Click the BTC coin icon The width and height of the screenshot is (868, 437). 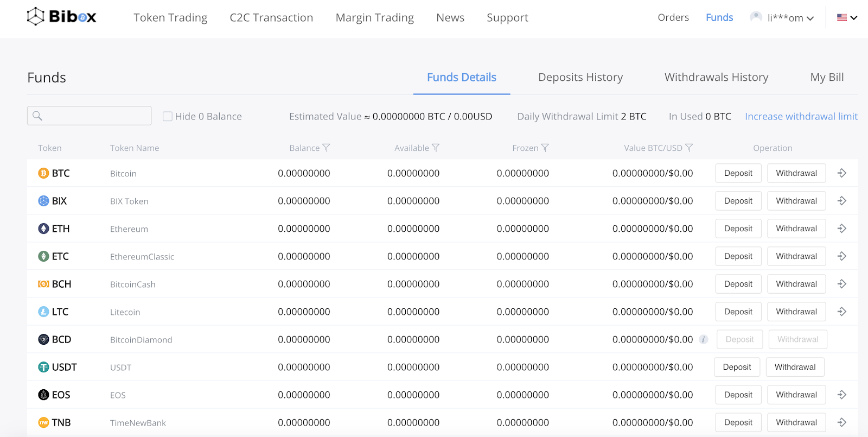click(43, 173)
